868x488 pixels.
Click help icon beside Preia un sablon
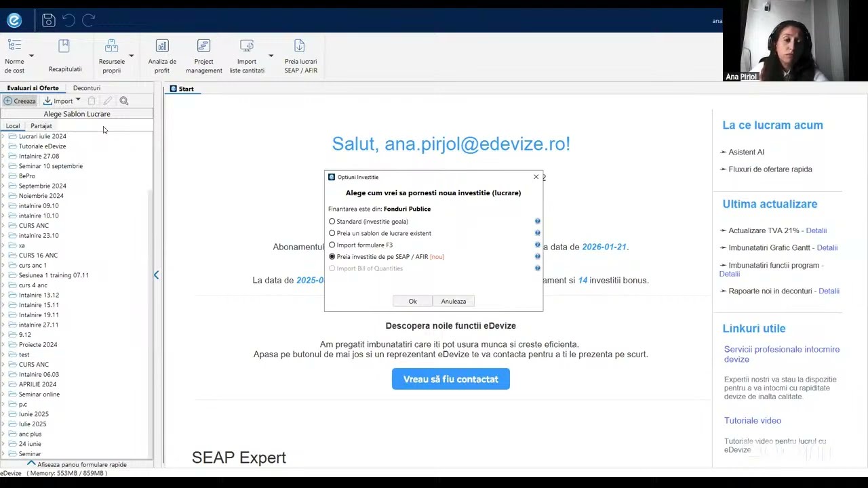pyautogui.click(x=537, y=233)
